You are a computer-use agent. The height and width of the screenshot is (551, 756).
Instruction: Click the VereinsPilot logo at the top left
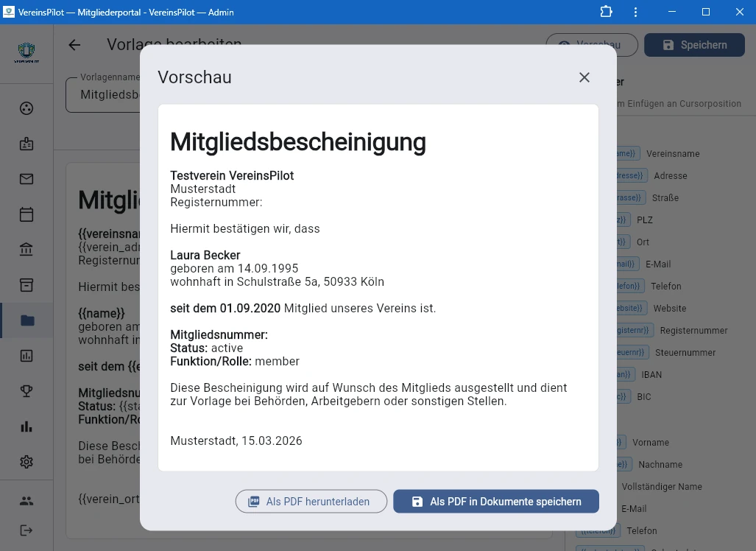[27, 52]
